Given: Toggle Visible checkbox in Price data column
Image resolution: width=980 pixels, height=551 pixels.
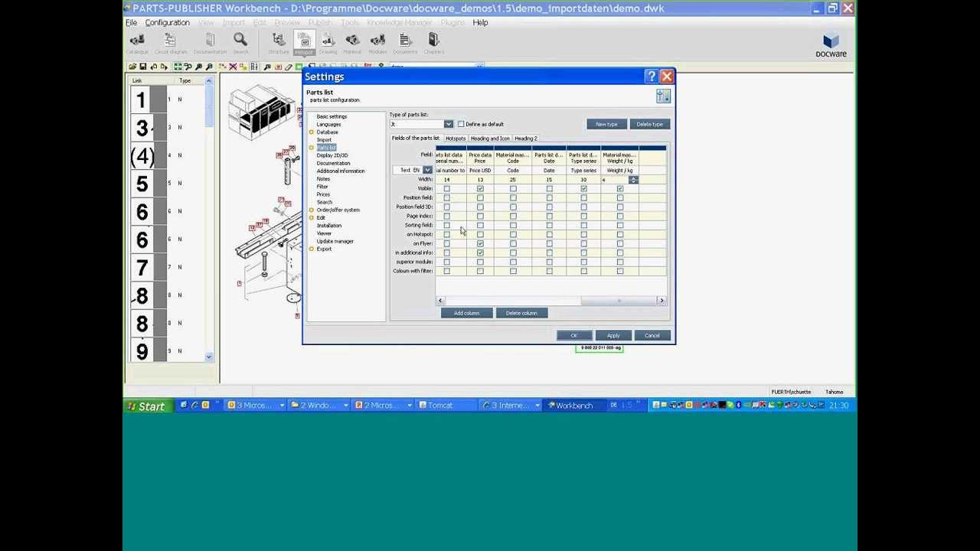Looking at the screenshot, I should click(x=480, y=188).
